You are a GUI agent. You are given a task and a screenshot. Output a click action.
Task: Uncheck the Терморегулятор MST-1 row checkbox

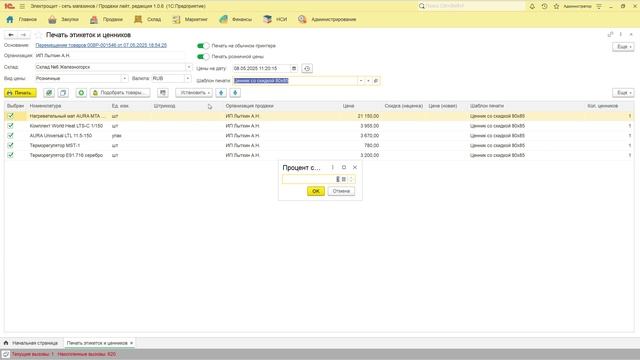11,145
